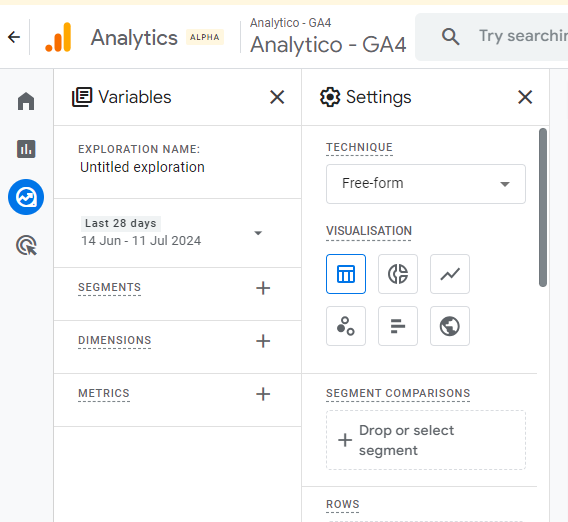568x522 pixels.
Task: Add a new dimension with plus
Action: coord(263,341)
